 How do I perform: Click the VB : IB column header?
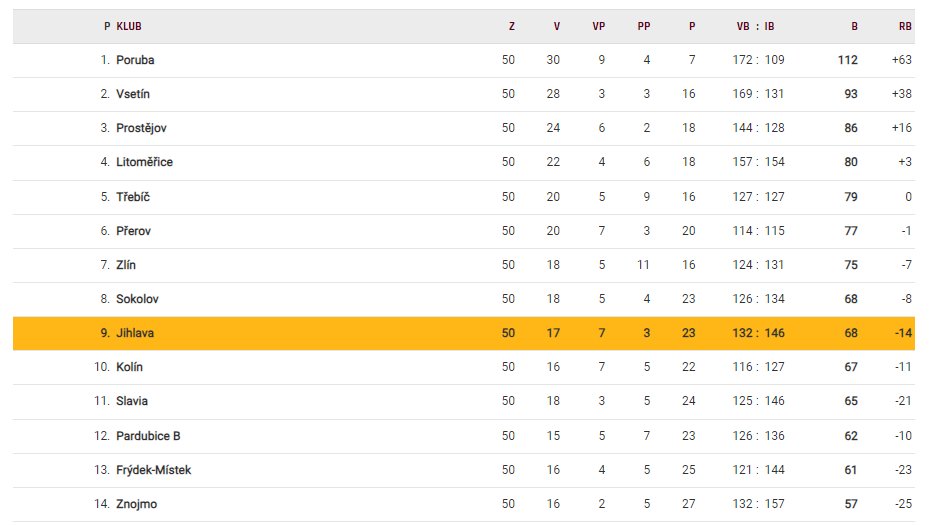(x=756, y=27)
